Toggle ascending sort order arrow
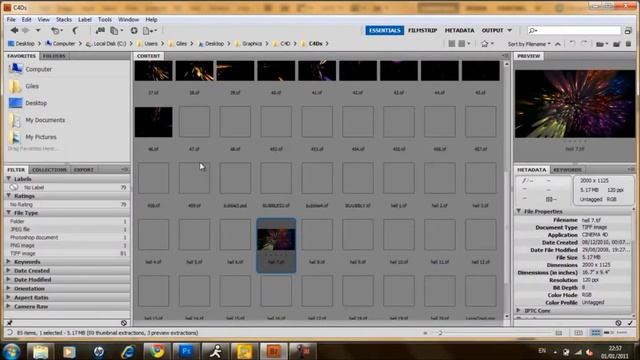 [558, 44]
